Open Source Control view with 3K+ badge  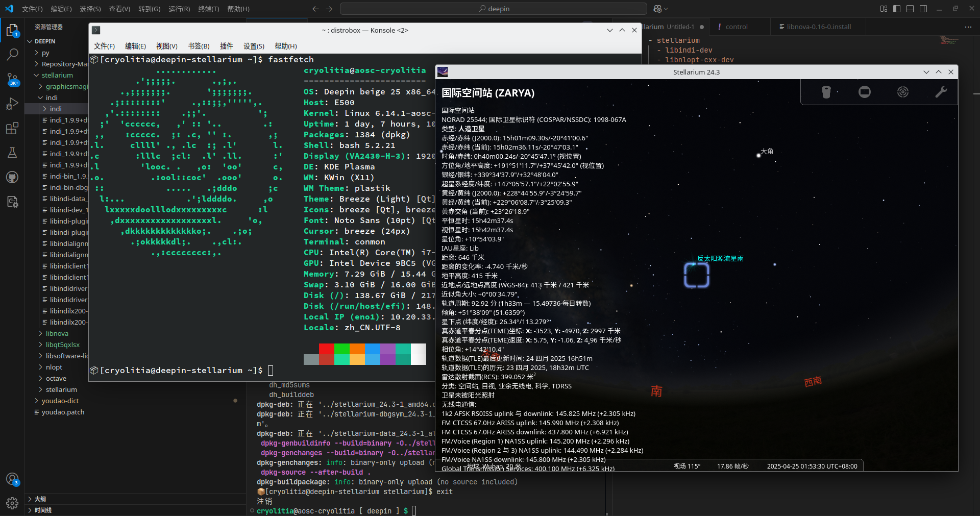coord(12,79)
